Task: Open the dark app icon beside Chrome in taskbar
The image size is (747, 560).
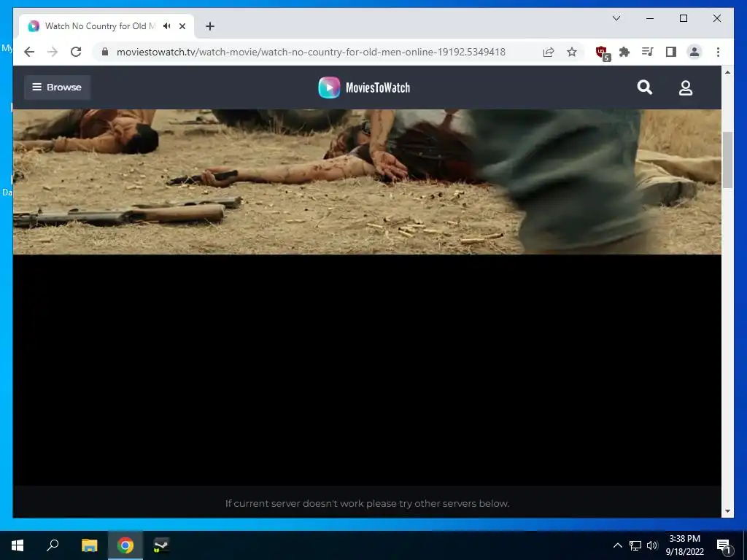Action: [x=161, y=545]
